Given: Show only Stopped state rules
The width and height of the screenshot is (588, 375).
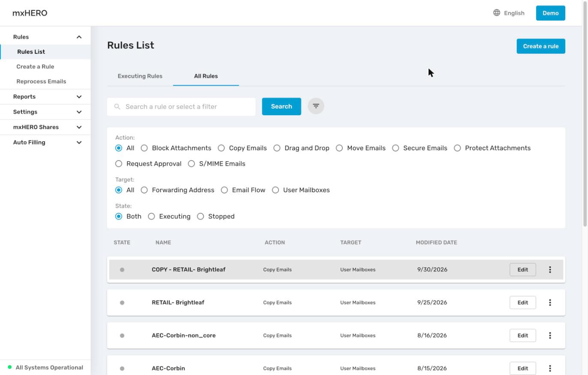Looking at the screenshot, I should click(x=201, y=217).
